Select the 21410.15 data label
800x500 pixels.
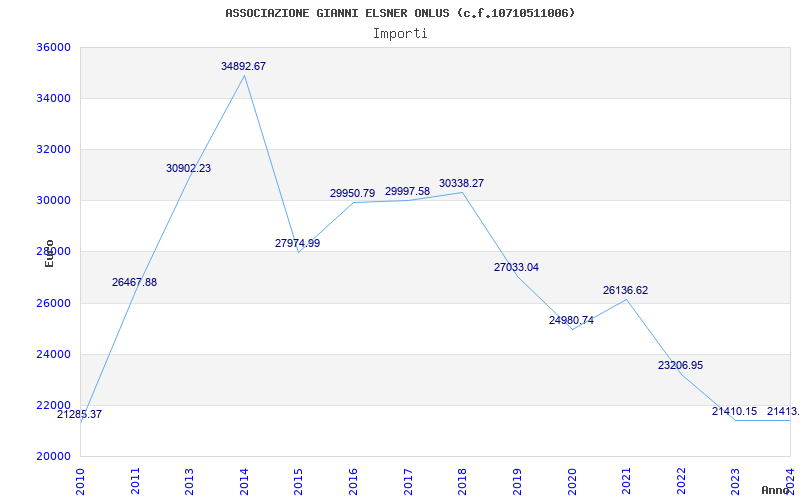735,411
